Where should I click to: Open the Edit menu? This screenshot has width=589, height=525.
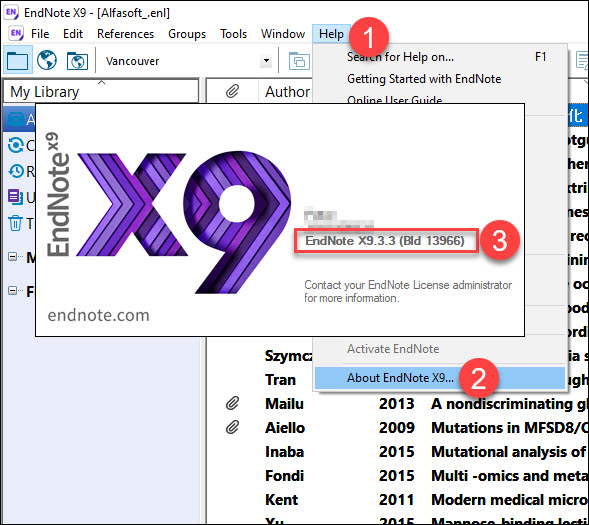(x=73, y=34)
